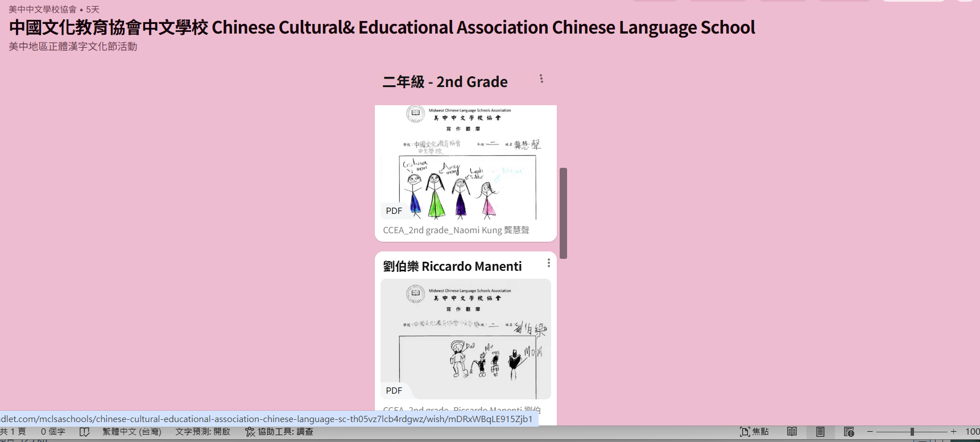Click the zoom out minus button

[x=870, y=432]
